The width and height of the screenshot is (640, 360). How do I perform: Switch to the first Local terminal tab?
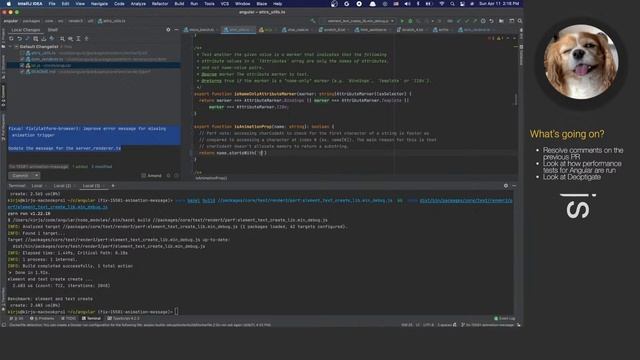(37, 186)
